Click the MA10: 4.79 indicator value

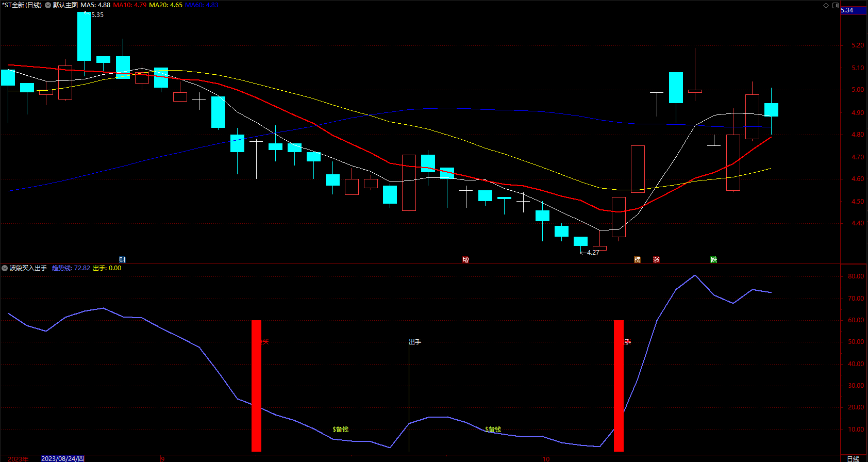click(x=130, y=5)
